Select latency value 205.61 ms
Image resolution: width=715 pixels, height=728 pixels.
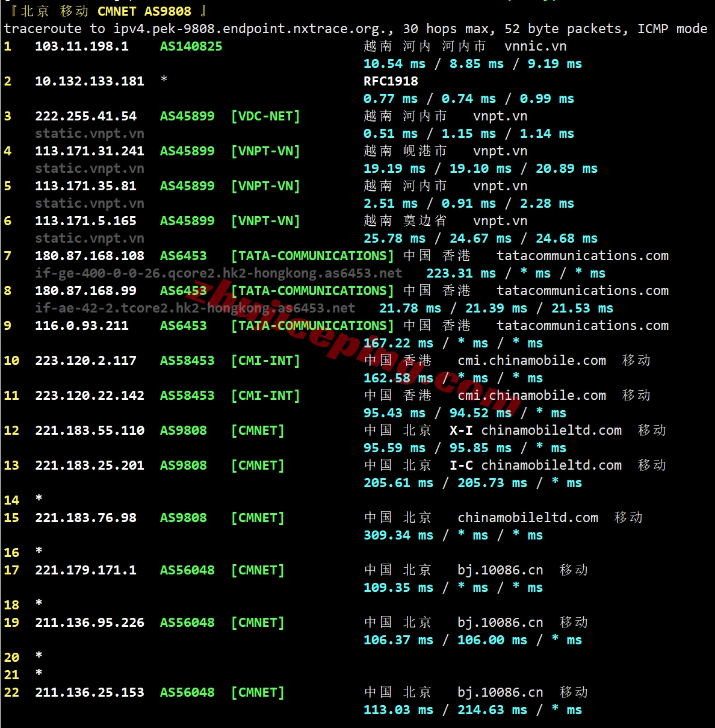398,483
